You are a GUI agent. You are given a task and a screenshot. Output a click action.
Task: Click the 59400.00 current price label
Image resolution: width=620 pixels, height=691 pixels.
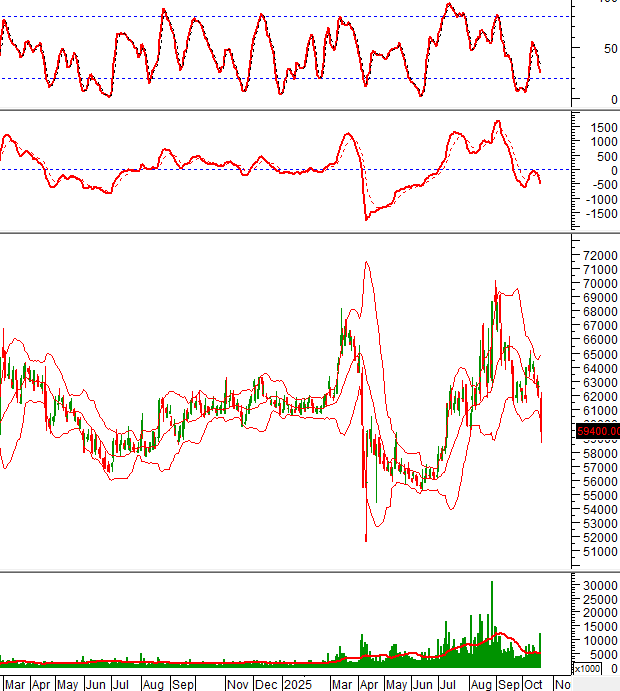[596, 431]
